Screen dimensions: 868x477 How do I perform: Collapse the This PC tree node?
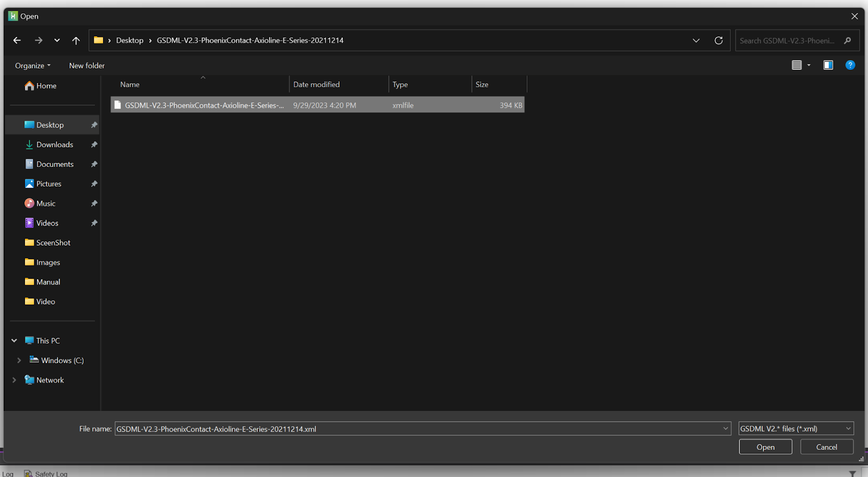point(14,340)
